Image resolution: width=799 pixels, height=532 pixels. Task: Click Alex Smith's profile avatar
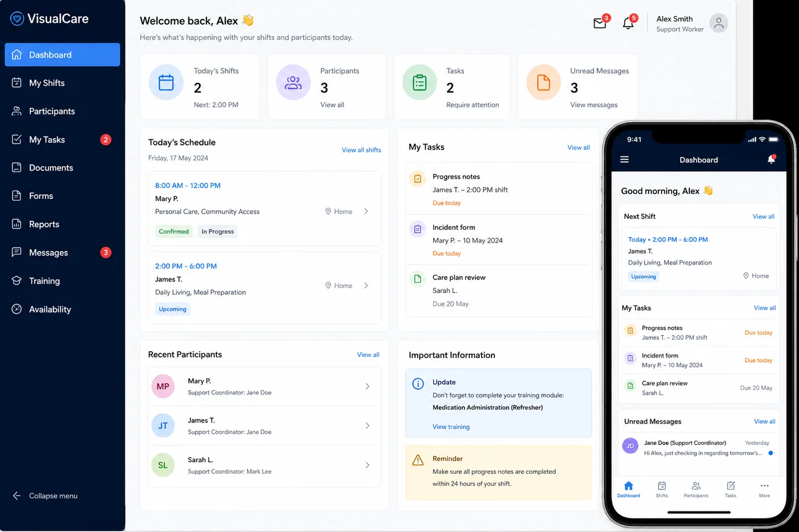coord(719,23)
